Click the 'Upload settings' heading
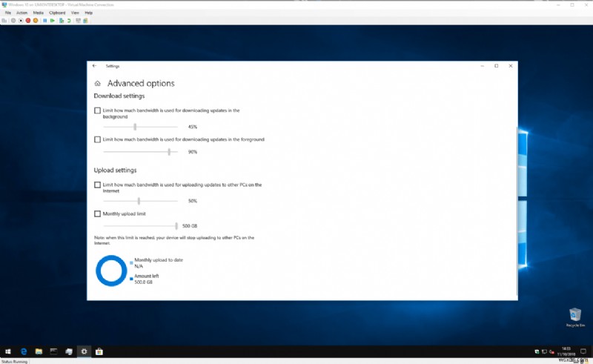This screenshot has width=593, height=364. [115, 171]
